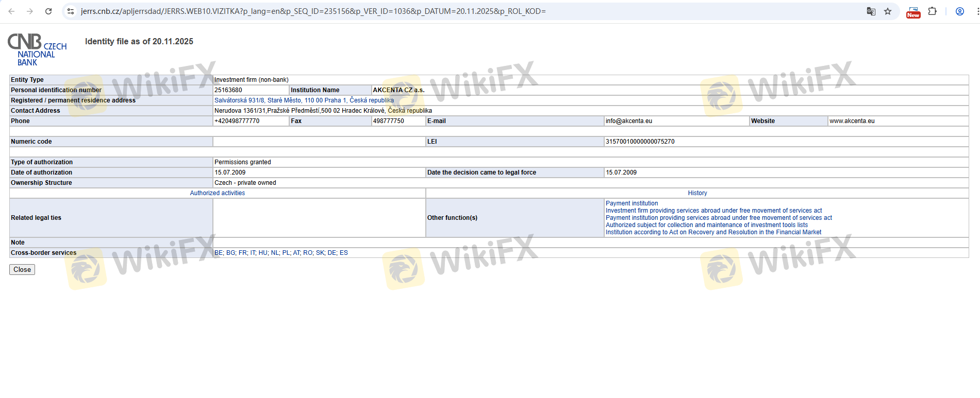
Task: Click the Ownership Structure row label
Action: click(41, 183)
